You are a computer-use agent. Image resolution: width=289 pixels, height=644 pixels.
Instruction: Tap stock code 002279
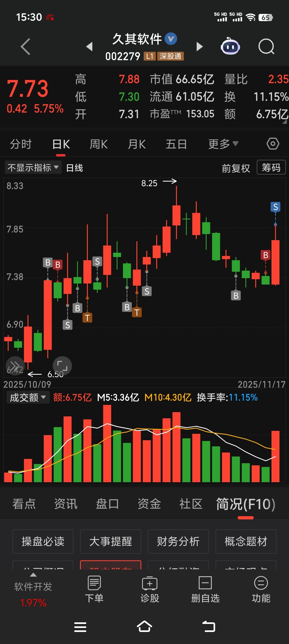(x=123, y=56)
